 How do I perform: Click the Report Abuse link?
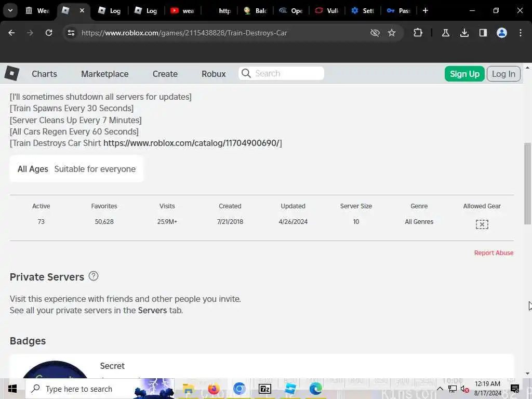tap(494, 253)
